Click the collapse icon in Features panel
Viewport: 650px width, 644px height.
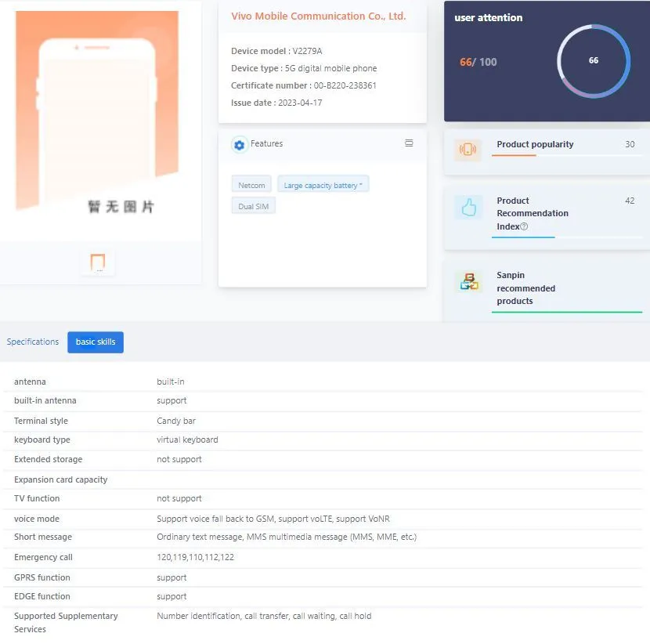pyautogui.click(x=409, y=143)
